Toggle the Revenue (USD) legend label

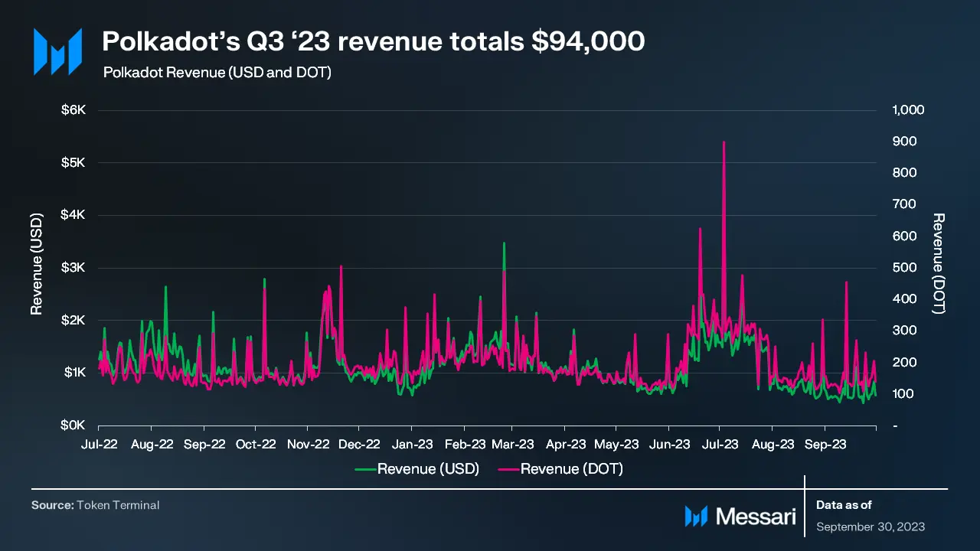tap(428, 469)
